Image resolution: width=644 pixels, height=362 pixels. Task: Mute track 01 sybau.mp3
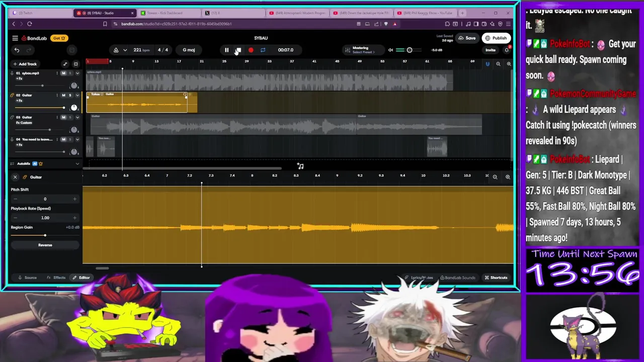(x=63, y=73)
